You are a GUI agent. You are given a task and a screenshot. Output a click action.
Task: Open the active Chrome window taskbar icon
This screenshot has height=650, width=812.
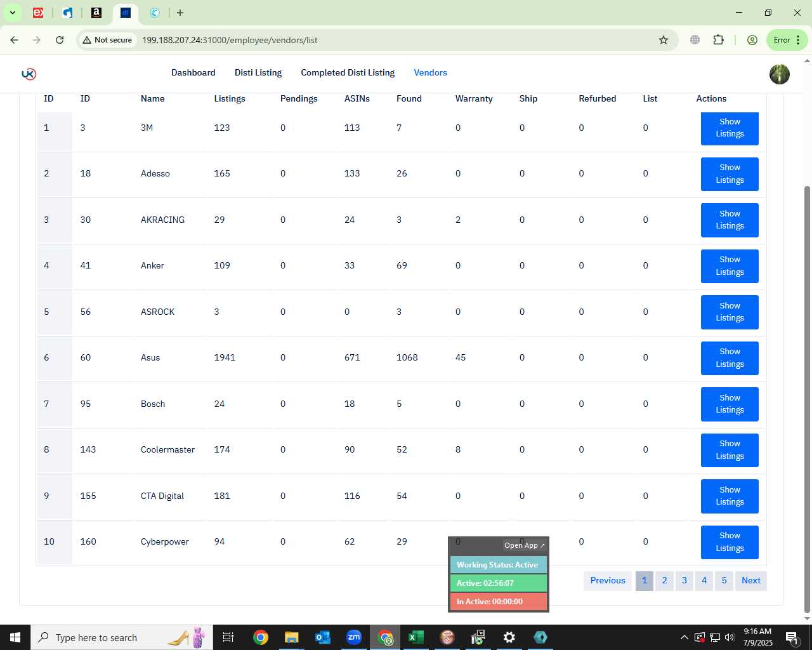point(385,637)
